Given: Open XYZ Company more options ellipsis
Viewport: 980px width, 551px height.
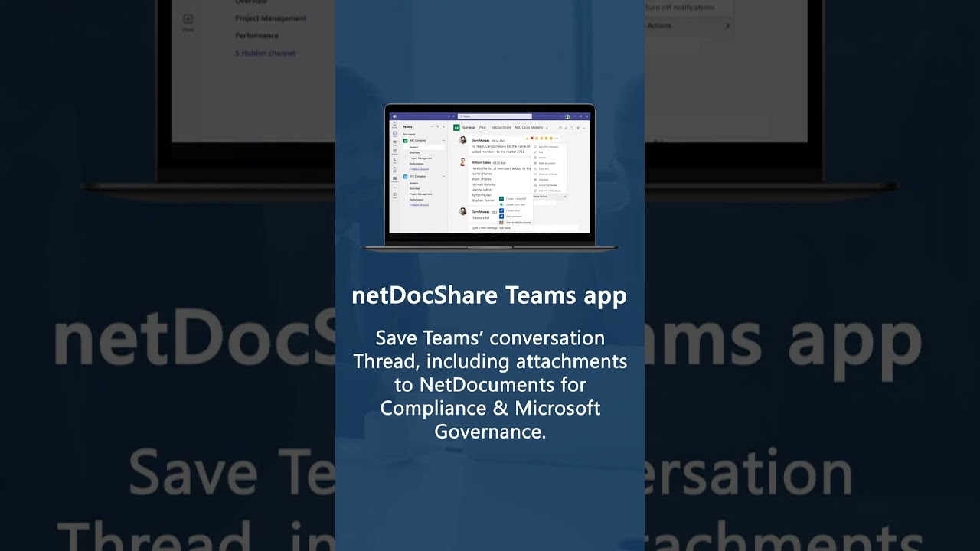Looking at the screenshot, I should tap(443, 177).
